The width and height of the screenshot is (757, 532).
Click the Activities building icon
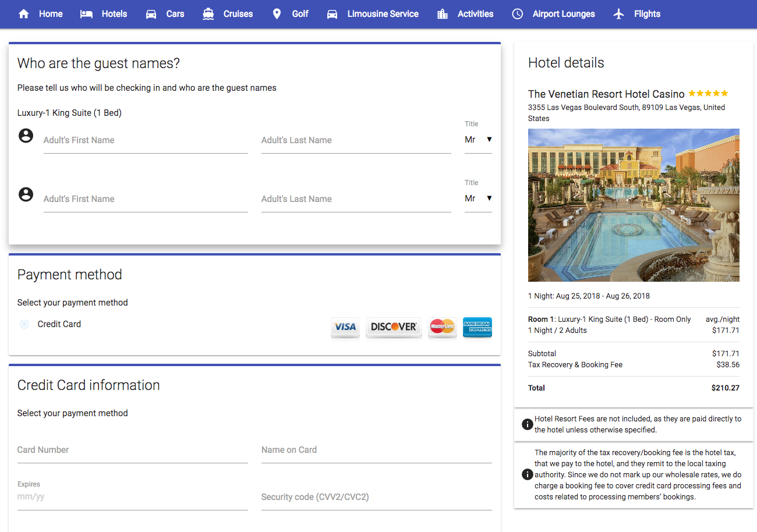click(x=443, y=14)
